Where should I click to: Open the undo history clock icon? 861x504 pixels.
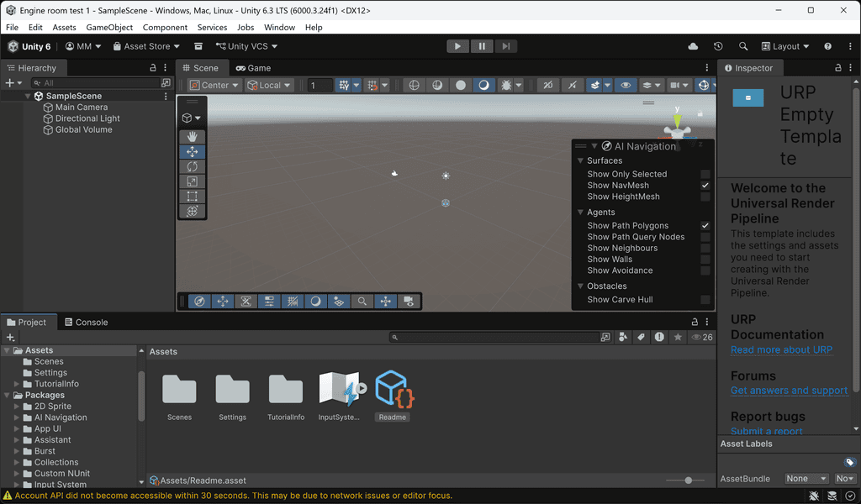click(x=718, y=46)
